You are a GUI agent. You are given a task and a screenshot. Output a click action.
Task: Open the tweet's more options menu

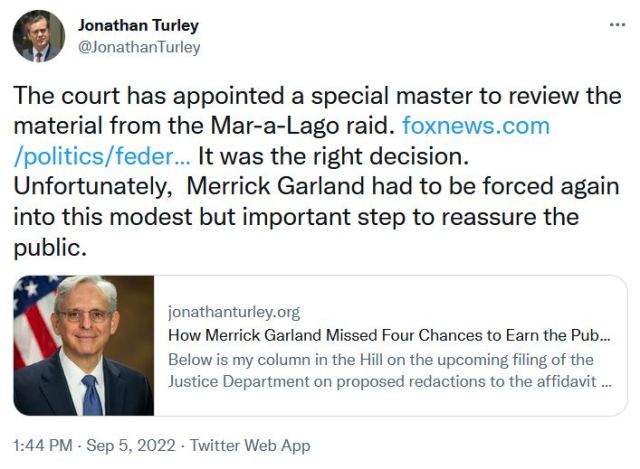click(x=617, y=23)
